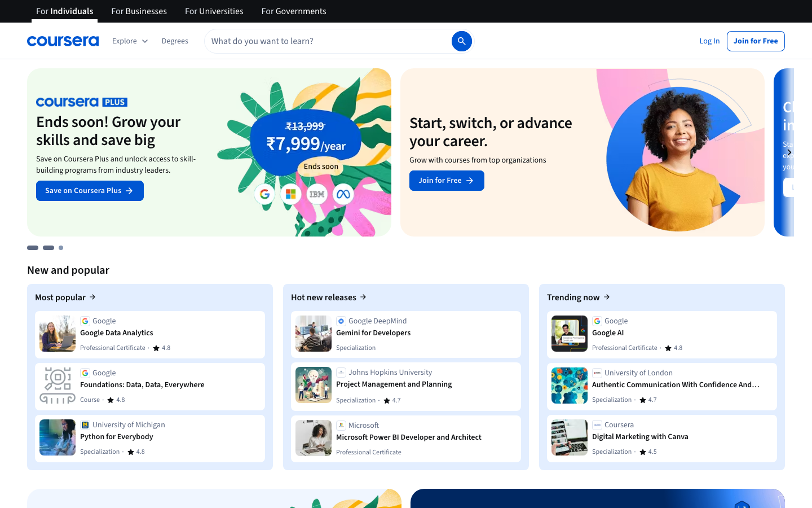Open the Degrees menu link
The width and height of the screenshot is (812, 508).
pyautogui.click(x=175, y=41)
